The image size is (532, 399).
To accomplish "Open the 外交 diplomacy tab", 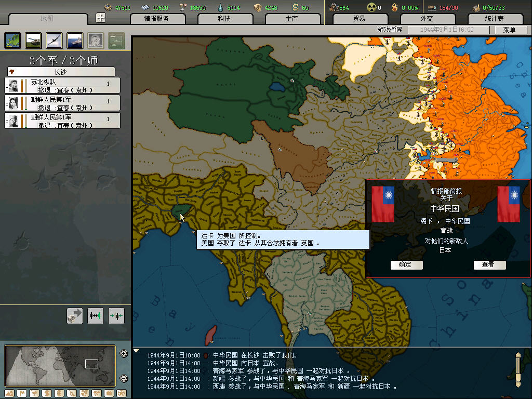I will [x=427, y=19].
